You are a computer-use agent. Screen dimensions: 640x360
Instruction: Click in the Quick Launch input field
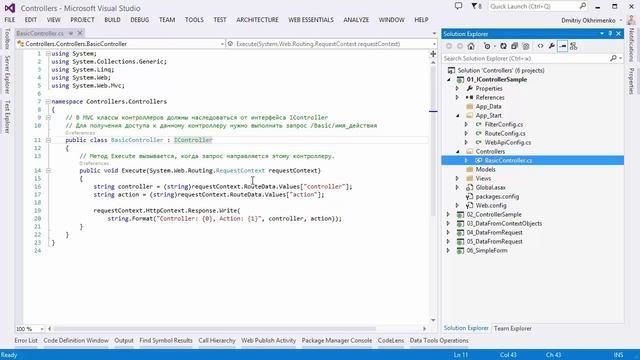(533, 6)
